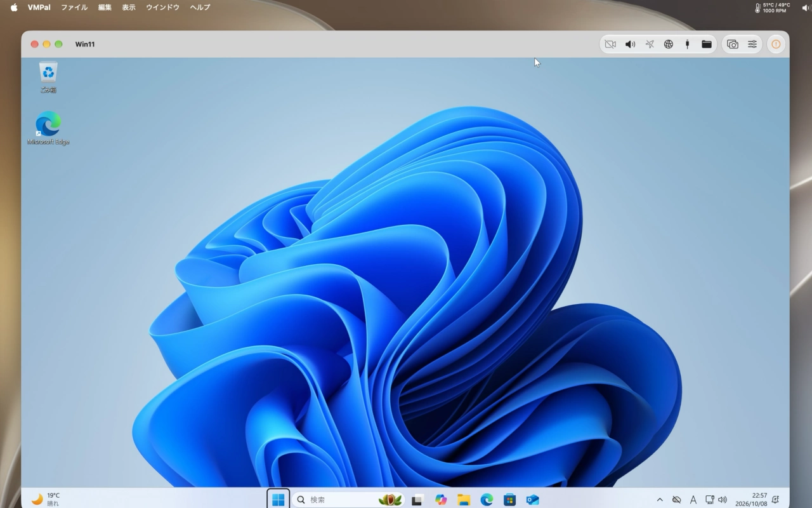Toggle the disabled camera icon in VMPal toolbar
Image resolution: width=812 pixels, height=508 pixels.
pos(610,44)
